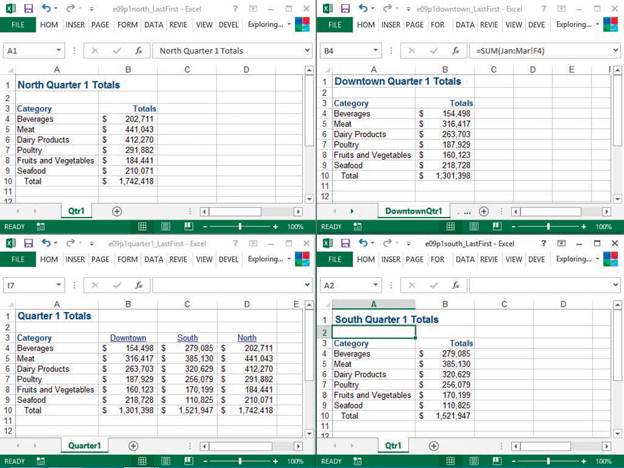Image resolution: width=624 pixels, height=468 pixels.
Task: Zoom out on quarter1 workbook
Action: (205, 461)
